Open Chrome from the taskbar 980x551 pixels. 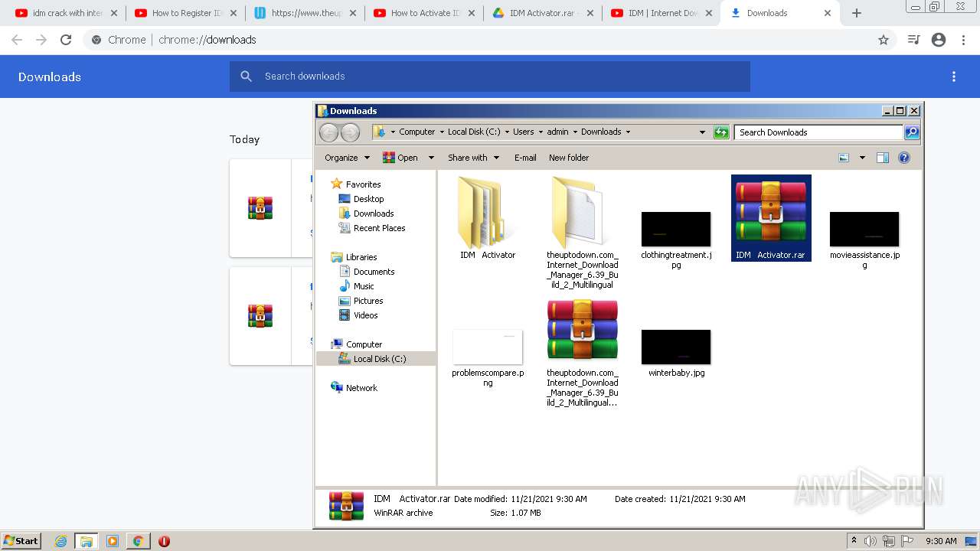138,541
